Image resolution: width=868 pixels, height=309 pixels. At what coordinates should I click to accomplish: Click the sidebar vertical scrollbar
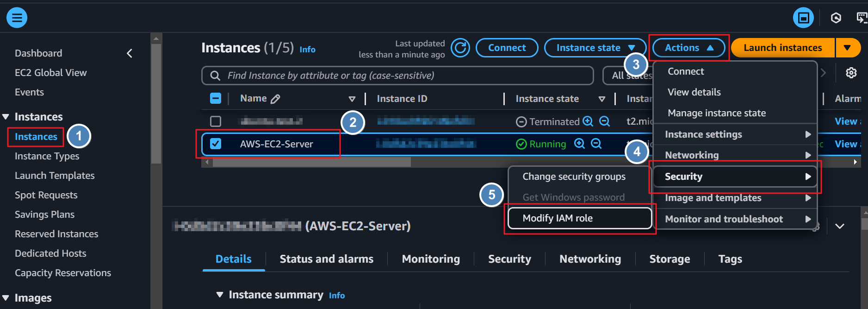click(x=156, y=104)
